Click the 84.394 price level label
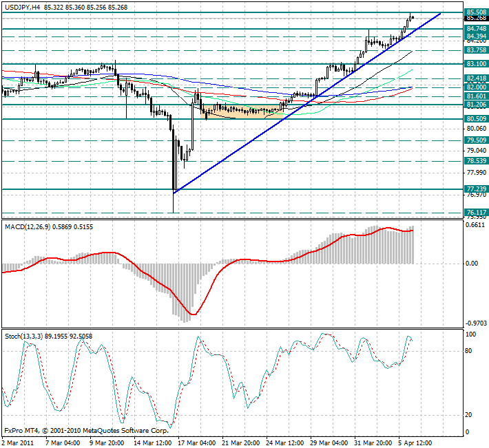Viewport: 489px width, 448px height. tap(476, 36)
